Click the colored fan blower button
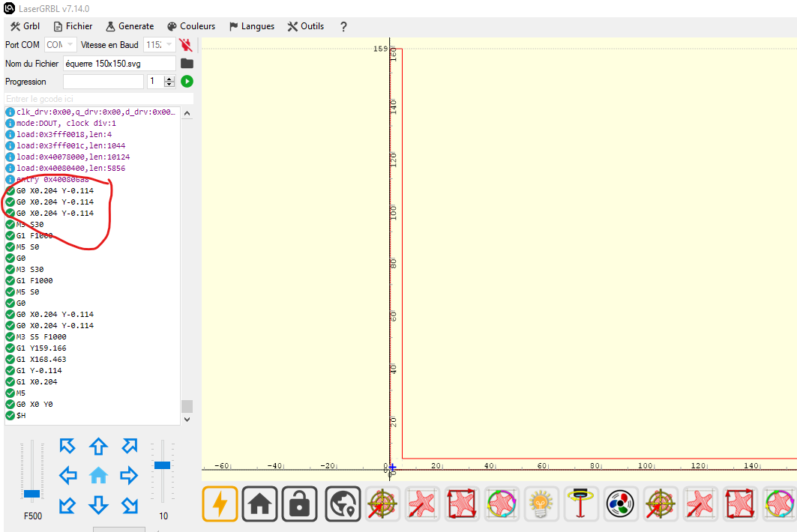Viewport: 797px width, 532px height. click(620, 504)
